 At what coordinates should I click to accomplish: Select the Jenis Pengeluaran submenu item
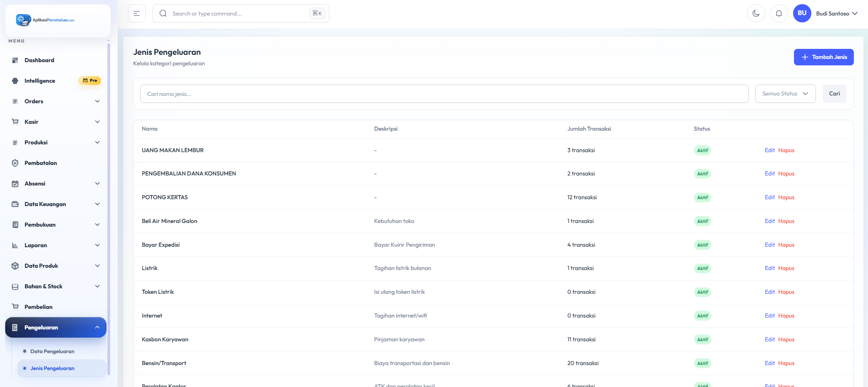62,368
